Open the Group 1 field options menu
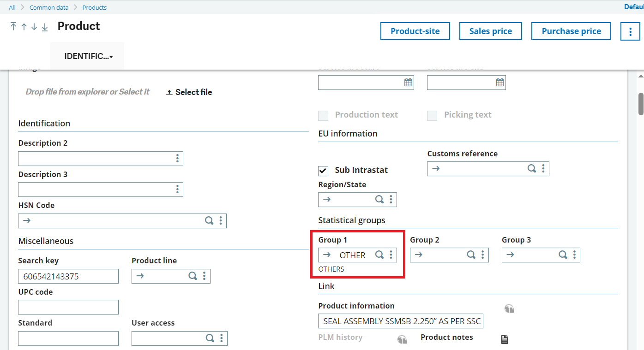 click(x=391, y=255)
